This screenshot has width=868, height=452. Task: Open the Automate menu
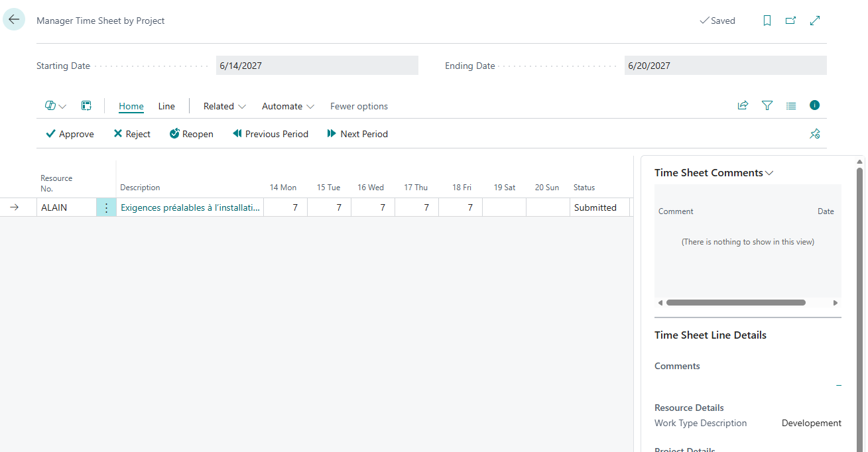click(288, 106)
